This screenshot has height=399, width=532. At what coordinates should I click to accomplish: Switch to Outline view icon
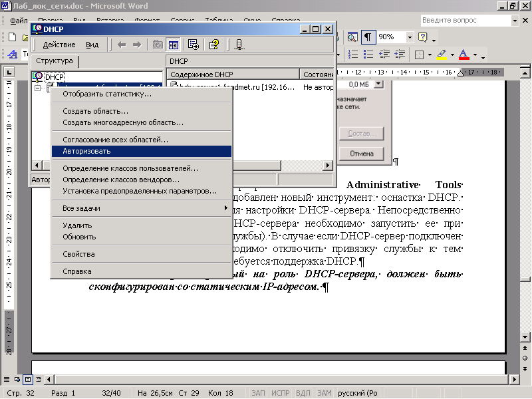pos(39,379)
